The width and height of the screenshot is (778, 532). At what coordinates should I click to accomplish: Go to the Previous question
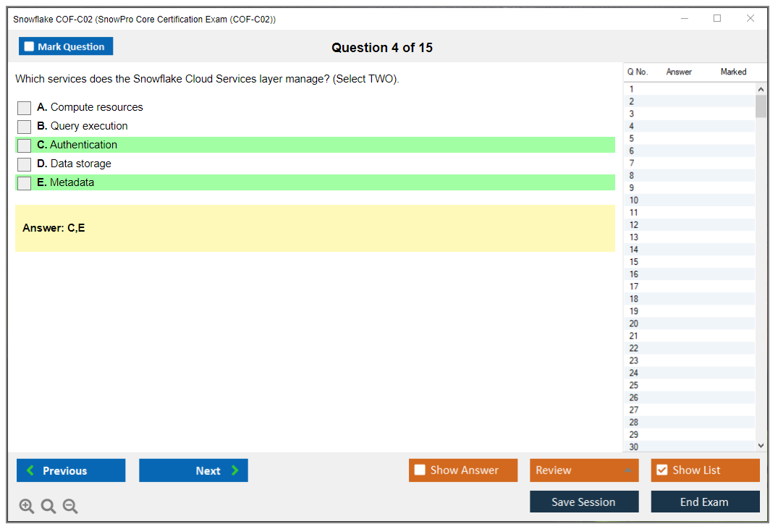[x=71, y=470]
